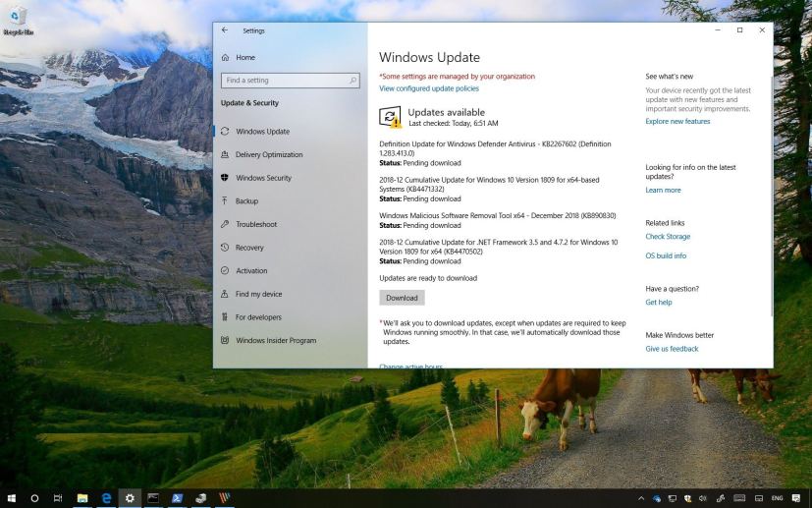Open Task View from taskbar
Image resolution: width=812 pixels, height=508 pixels.
[58, 498]
